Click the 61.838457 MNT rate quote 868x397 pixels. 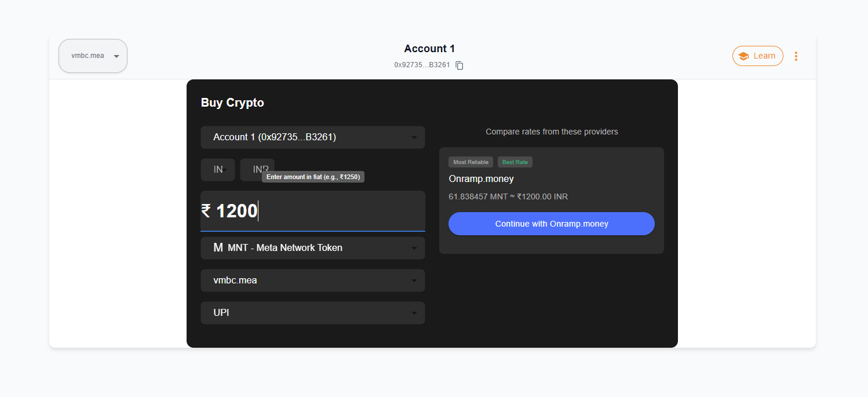pos(508,196)
